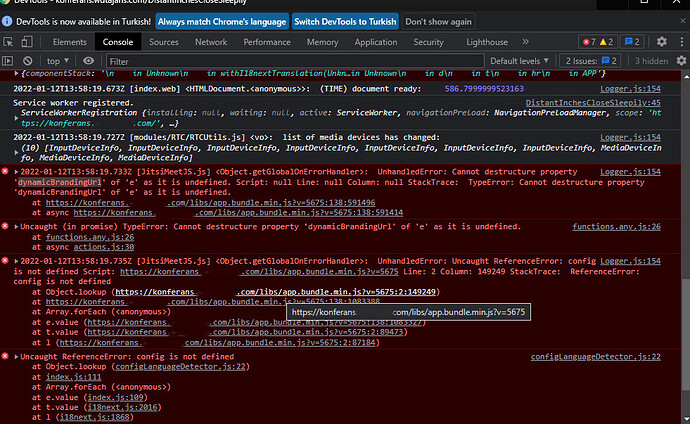Open the DistantInchesCloseSleepily:45 source link
The image size is (690, 424).
pyautogui.click(x=593, y=103)
